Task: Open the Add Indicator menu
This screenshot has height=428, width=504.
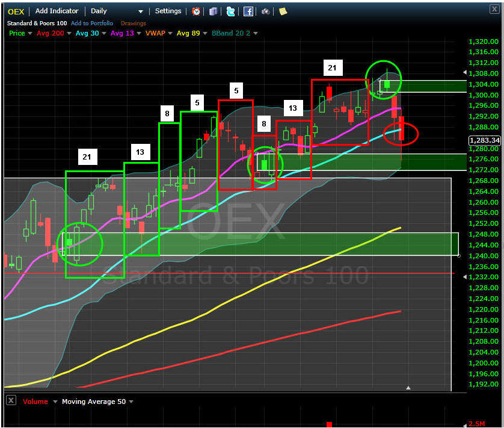Action: click(57, 11)
